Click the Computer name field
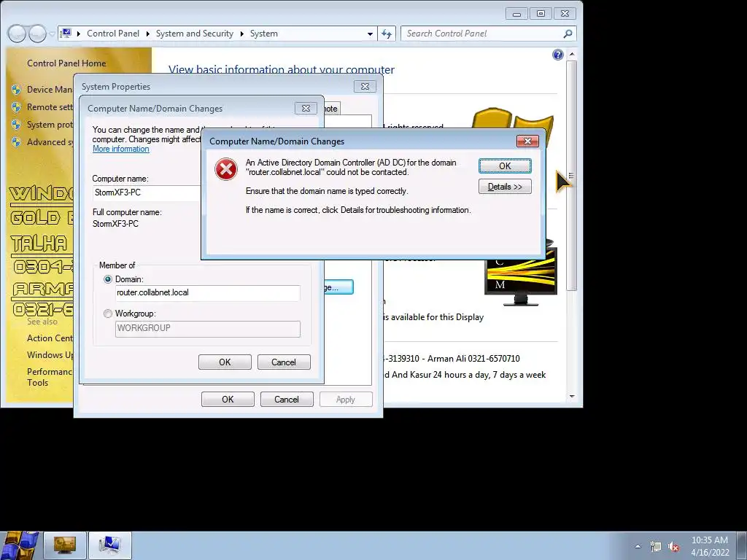This screenshot has width=747, height=560. click(147, 192)
